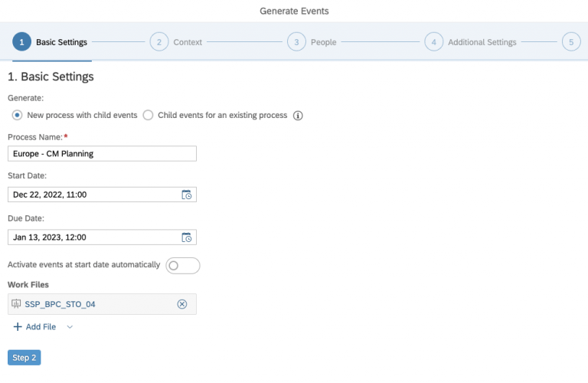
Task: Open the Due Date calendar picker icon
Action: tap(186, 237)
